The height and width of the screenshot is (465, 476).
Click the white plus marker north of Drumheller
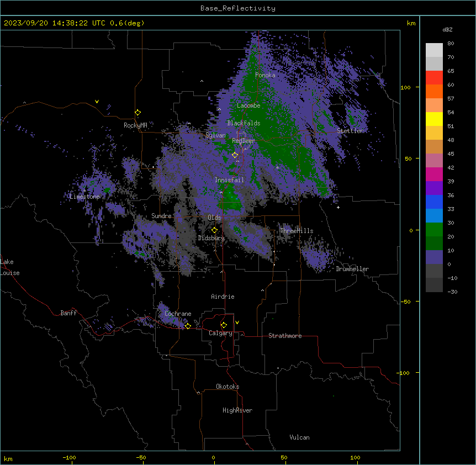(x=338, y=207)
